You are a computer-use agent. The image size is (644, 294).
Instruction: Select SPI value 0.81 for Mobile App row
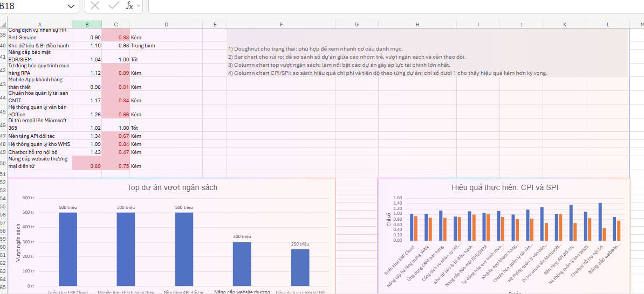116,83
